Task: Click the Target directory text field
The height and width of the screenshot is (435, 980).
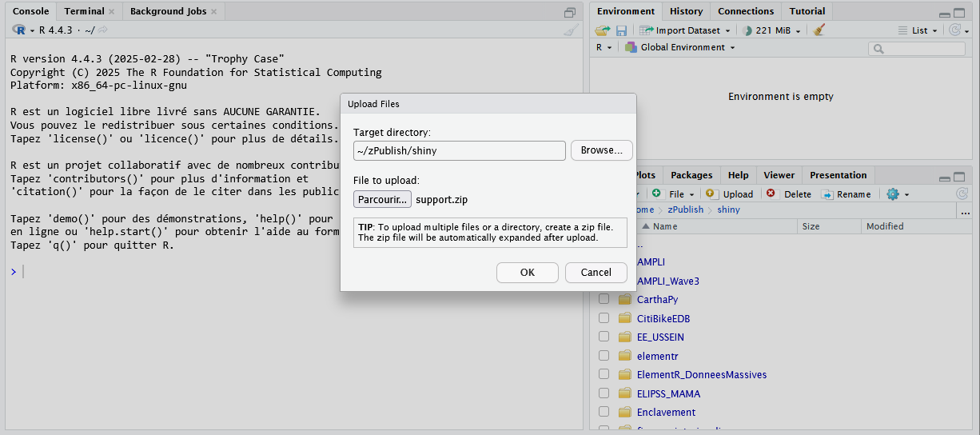Action: [460, 150]
